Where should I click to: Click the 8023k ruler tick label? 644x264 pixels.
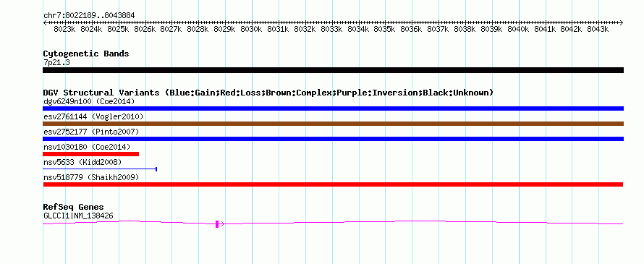pos(64,30)
